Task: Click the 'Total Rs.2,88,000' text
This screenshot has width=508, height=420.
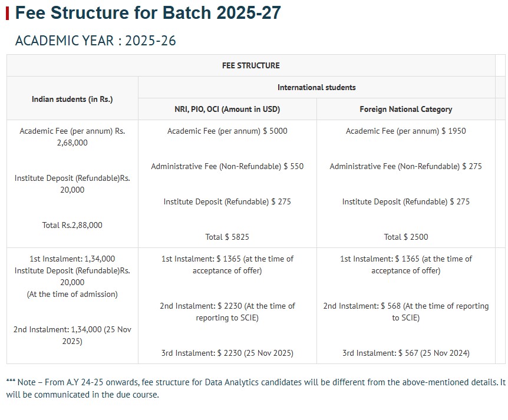Action: (x=72, y=225)
